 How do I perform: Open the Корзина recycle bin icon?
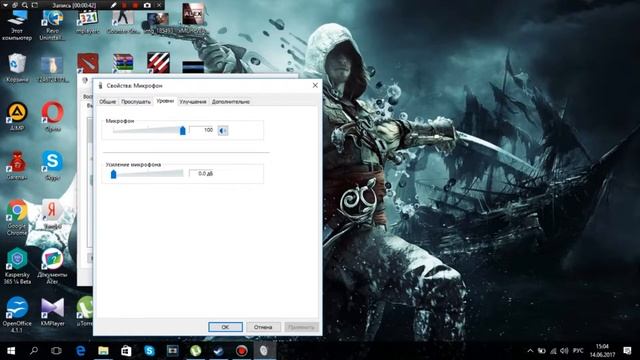click(17, 68)
